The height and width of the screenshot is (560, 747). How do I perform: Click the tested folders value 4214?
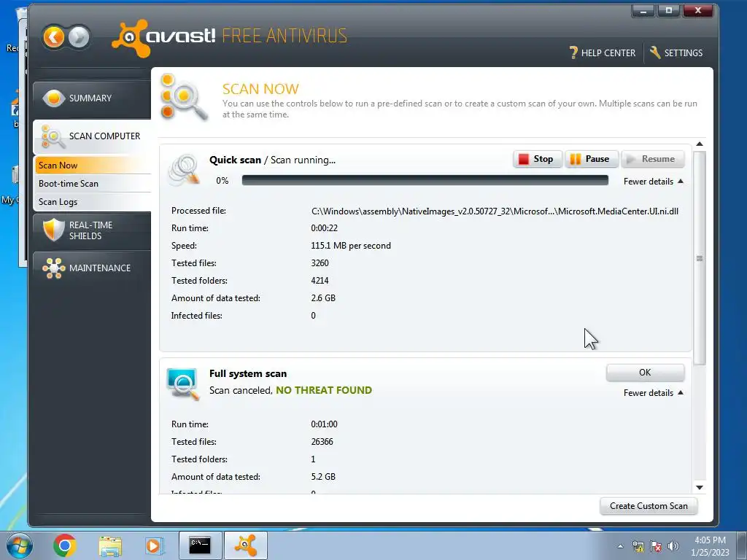click(320, 281)
